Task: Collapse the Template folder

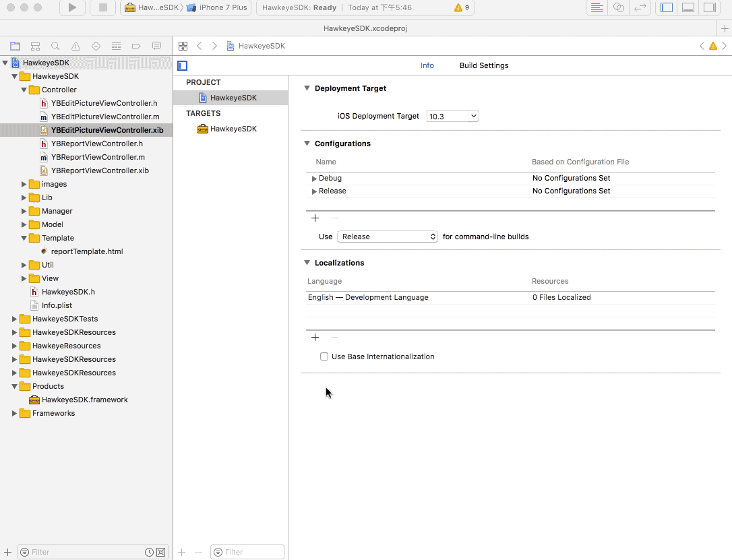Action: click(24, 238)
